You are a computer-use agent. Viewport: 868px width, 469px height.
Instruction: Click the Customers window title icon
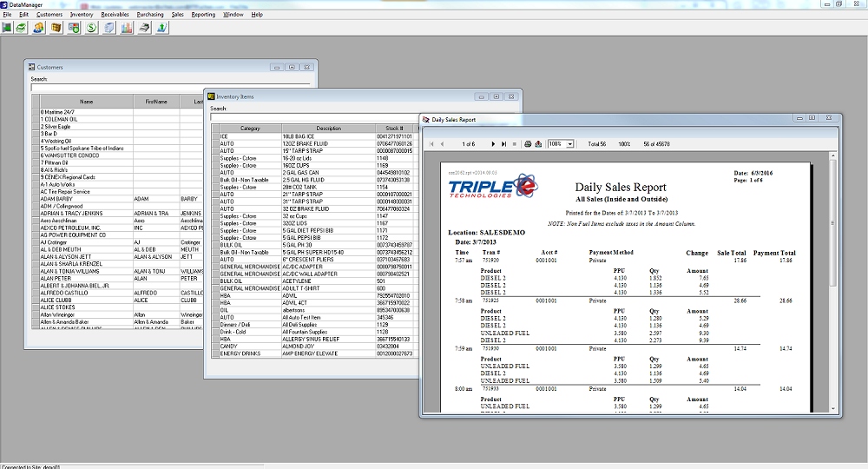pos(31,67)
